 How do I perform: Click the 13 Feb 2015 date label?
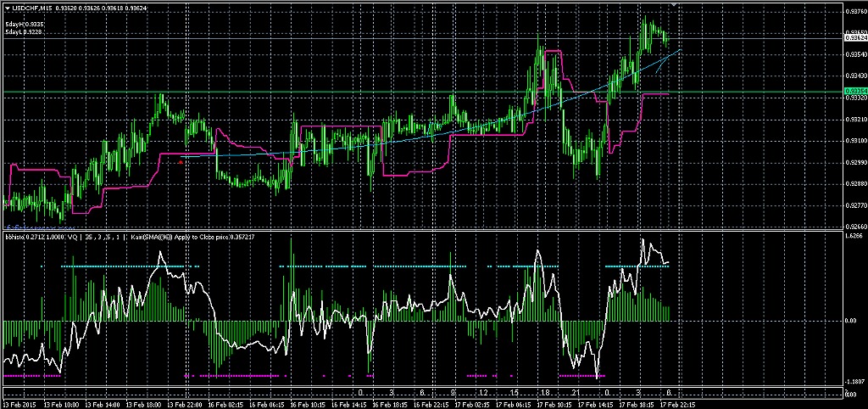coord(21,405)
